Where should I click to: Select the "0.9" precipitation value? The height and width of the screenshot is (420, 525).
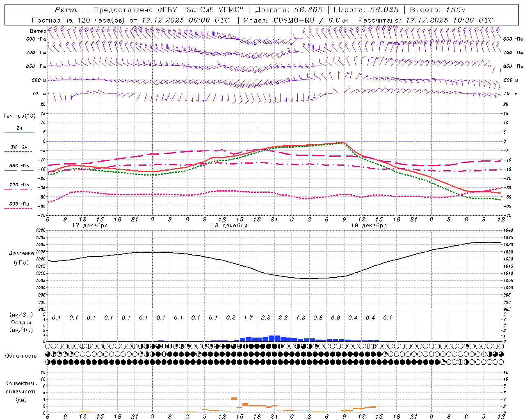coord(336,317)
